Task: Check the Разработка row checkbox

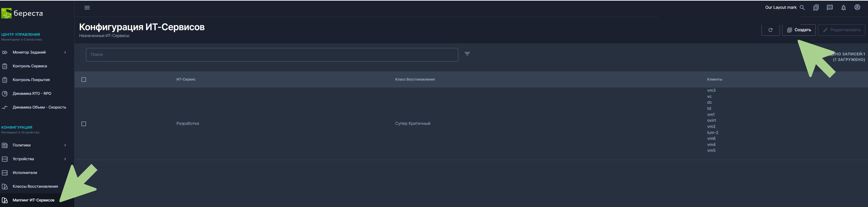Action: coord(84,124)
